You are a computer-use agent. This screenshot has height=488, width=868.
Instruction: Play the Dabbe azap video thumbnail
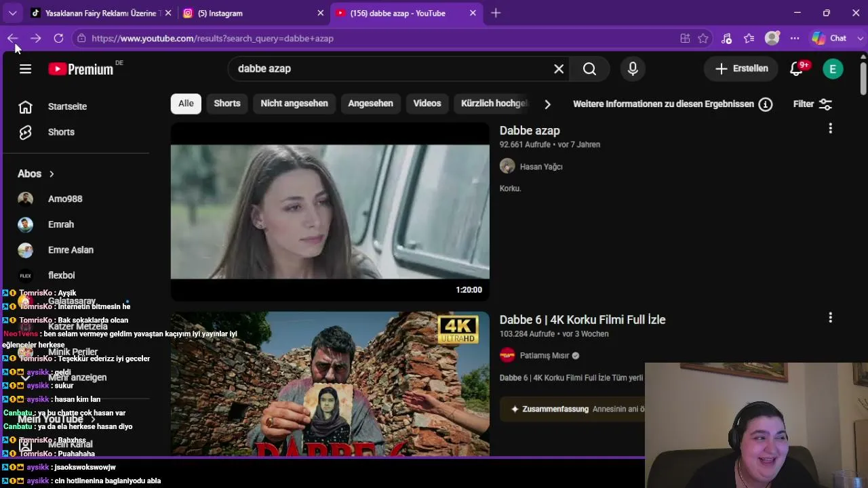pyautogui.click(x=330, y=212)
